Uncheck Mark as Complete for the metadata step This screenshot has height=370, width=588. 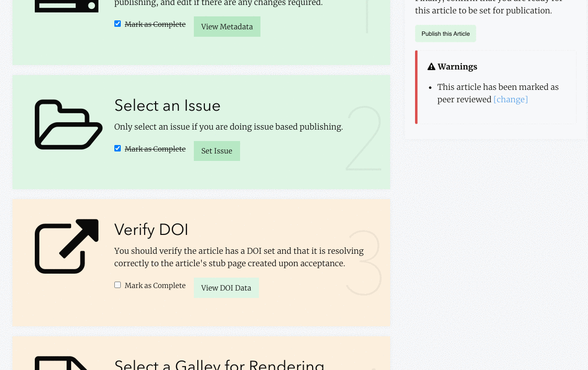pyautogui.click(x=117, y=24)
